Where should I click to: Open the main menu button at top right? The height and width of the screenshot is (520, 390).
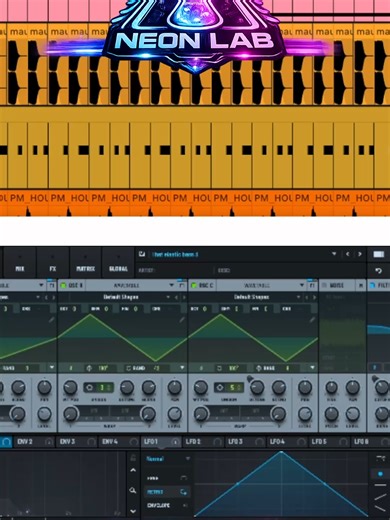coord(379,254)
